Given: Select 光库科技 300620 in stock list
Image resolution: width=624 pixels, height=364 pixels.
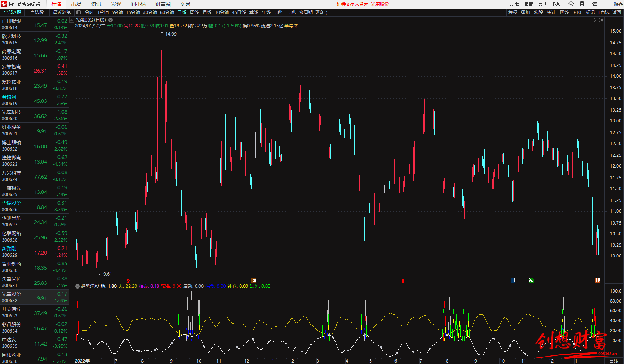Looking at the screenshot, I should (x=34, y=115).
